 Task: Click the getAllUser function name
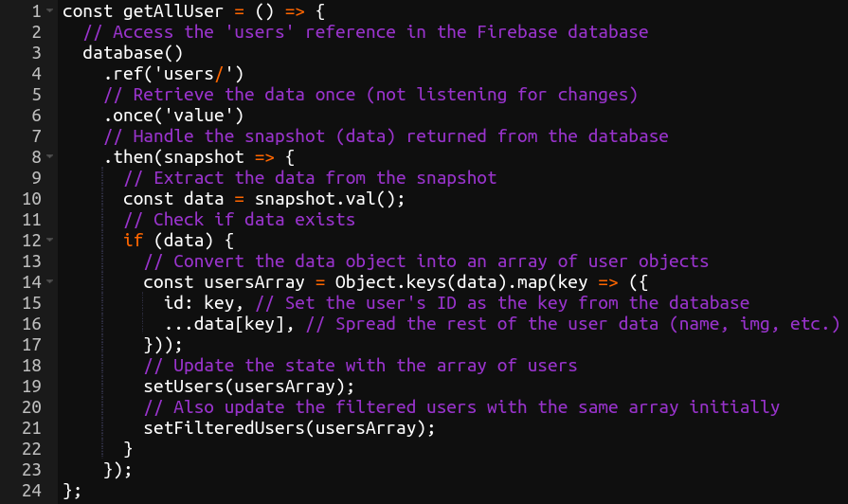[x=163, y=11]
